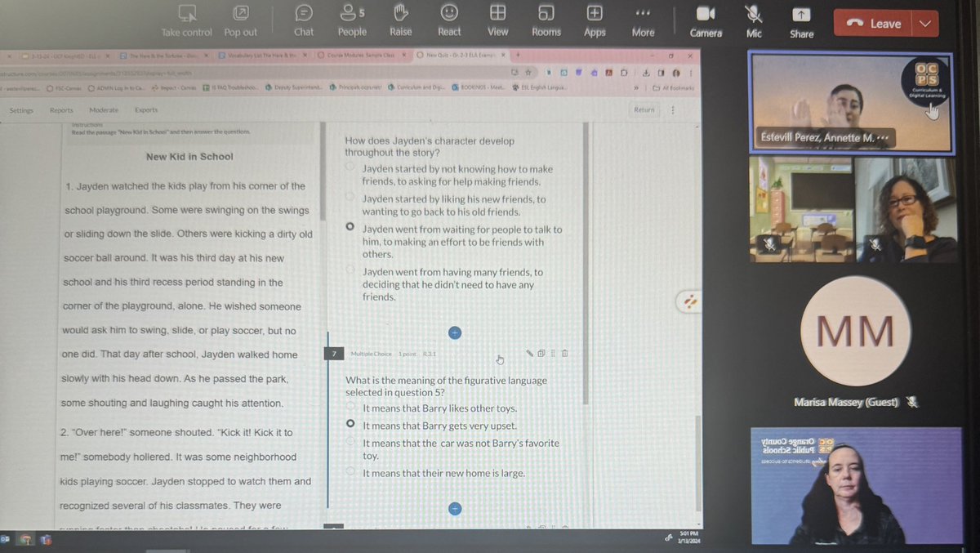Expand the hidden bookmarks overflow chevron
Image resolution: width=980 pixels, height=553 pixels.
(x=638, y=87)
